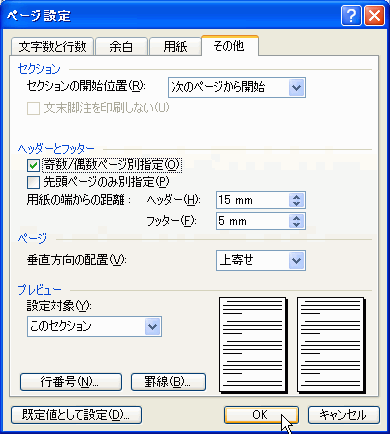Screen dimensions: 390x434
Task: Toggle 文末脚注を印刷しない checkbox
Action: click(x=33, y=108)
